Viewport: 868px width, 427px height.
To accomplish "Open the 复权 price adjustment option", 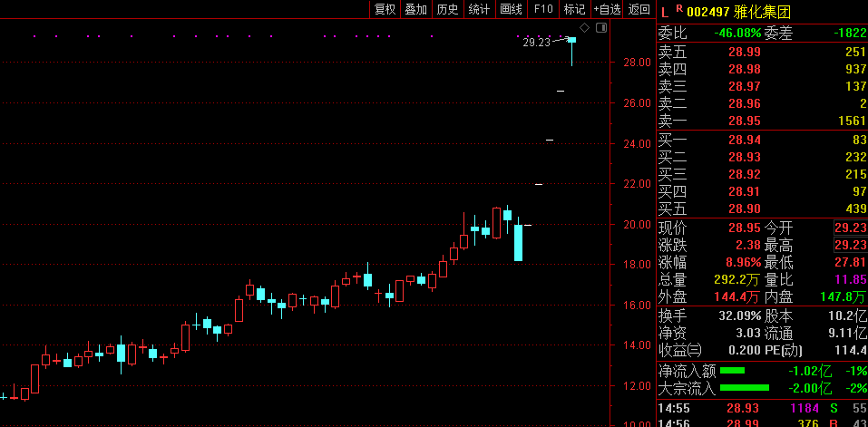I will 385,9.
